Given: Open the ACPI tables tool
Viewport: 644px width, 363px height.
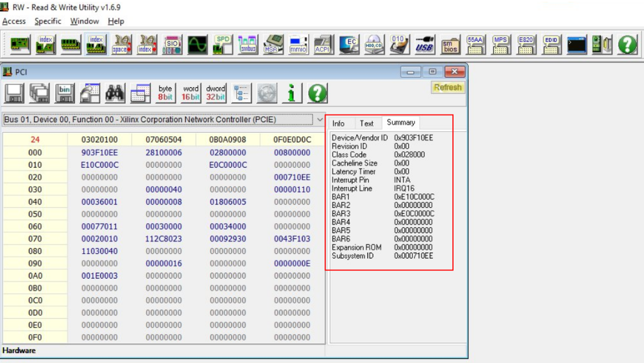Looking at the screenshot, I should (324, 44).
